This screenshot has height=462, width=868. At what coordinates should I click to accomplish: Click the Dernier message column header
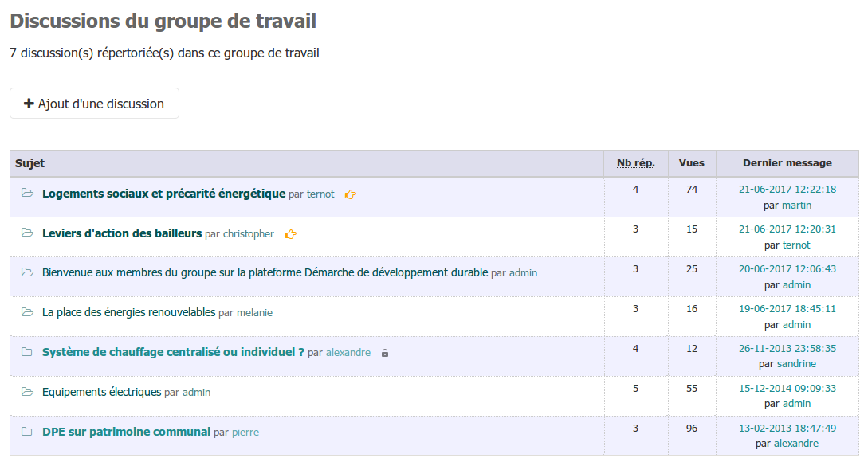coord(787,163)
